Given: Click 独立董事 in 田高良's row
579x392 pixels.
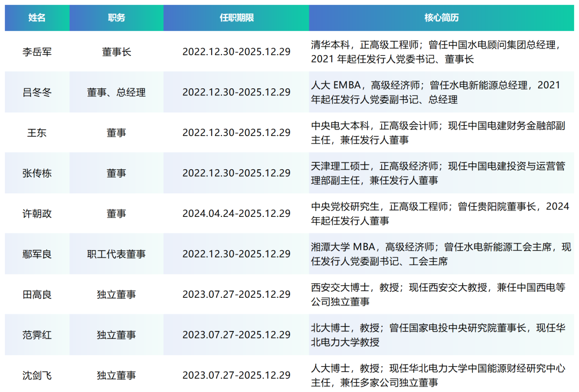Looking at the screenshot, I should coord(116,295).
